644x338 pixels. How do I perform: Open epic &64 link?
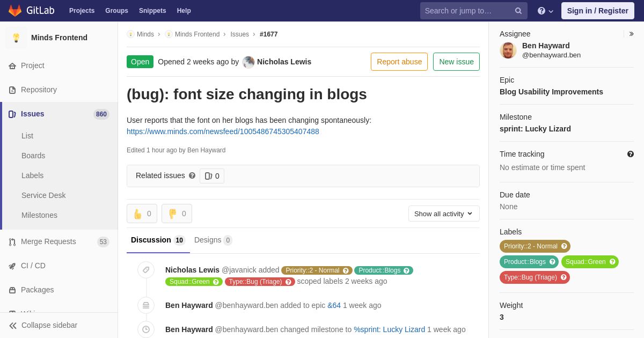click(334, 305)
